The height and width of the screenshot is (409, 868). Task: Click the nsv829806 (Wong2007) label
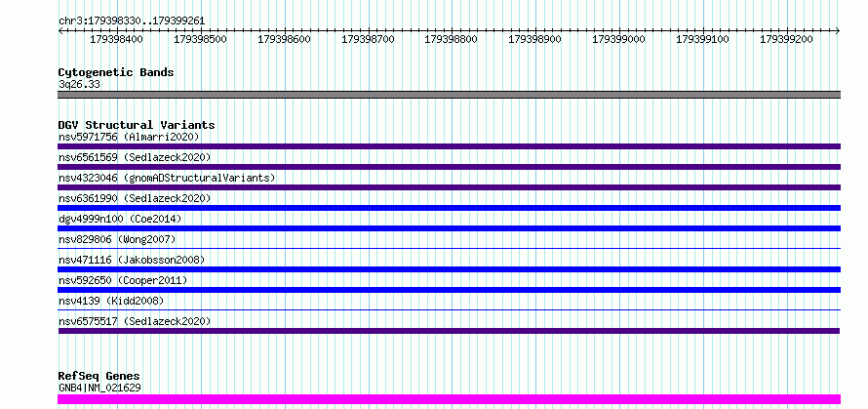117,239
